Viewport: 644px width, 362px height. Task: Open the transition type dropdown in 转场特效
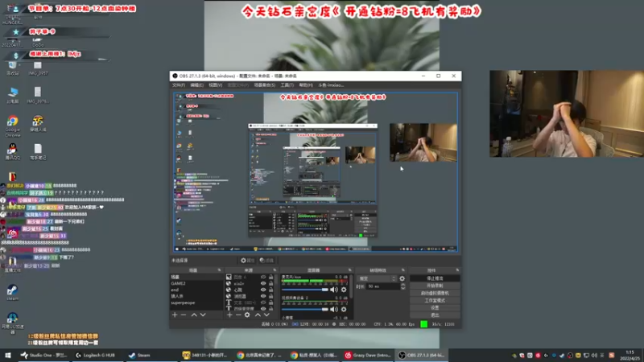(377, 278)
